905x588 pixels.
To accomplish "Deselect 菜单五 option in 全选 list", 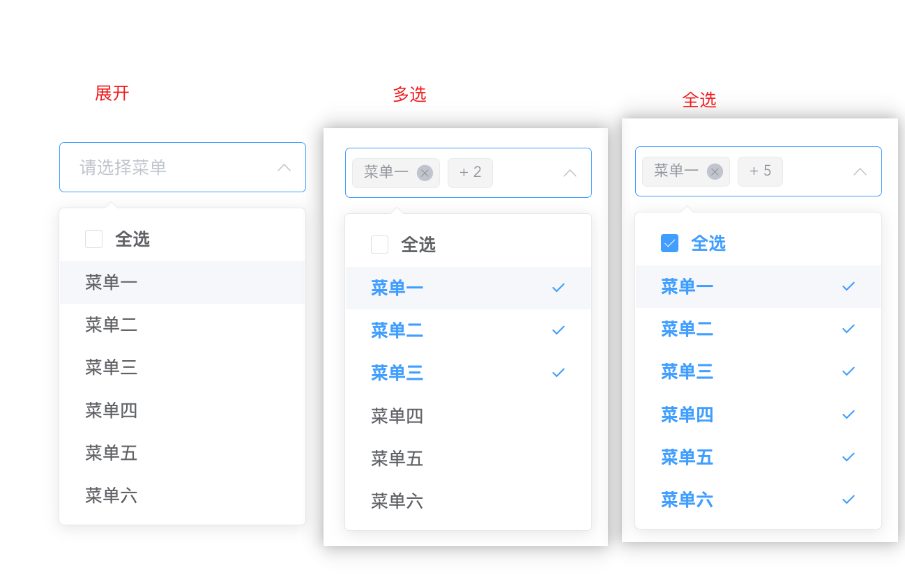I will [759, 457].
